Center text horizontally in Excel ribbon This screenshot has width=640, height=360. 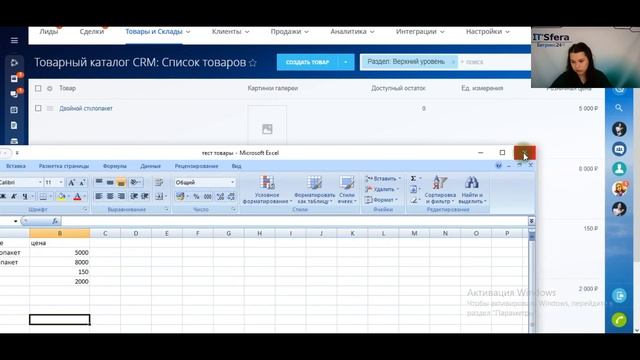110,196
